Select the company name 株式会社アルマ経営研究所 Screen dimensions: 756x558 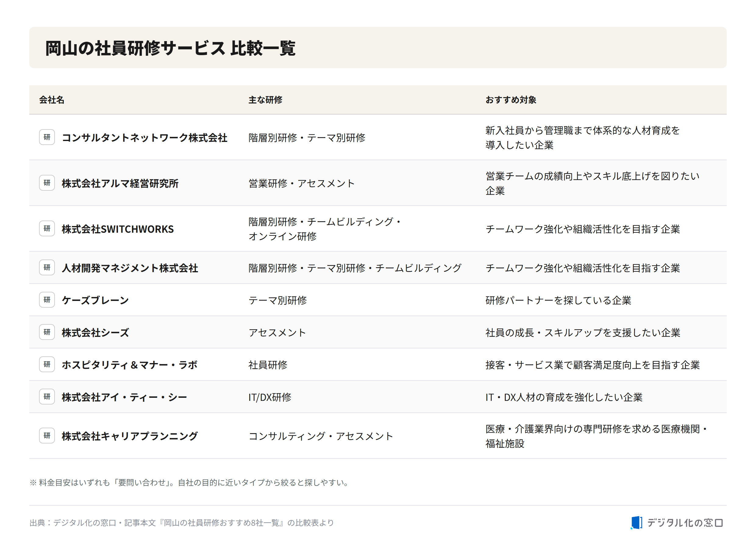click(120, 183)
